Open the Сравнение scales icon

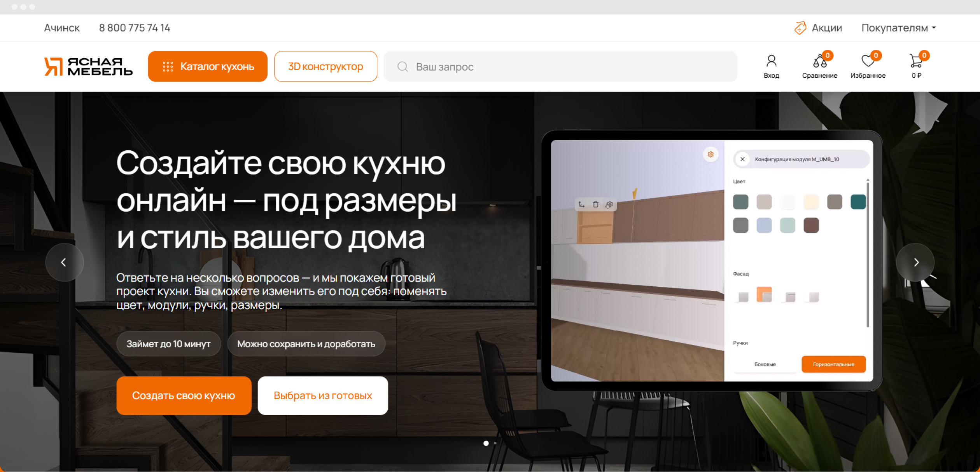coord(819,61)
